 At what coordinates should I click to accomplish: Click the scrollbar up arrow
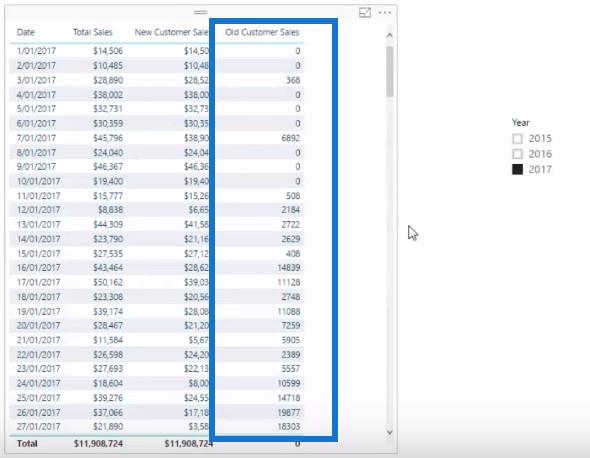[x=390, y=35]
